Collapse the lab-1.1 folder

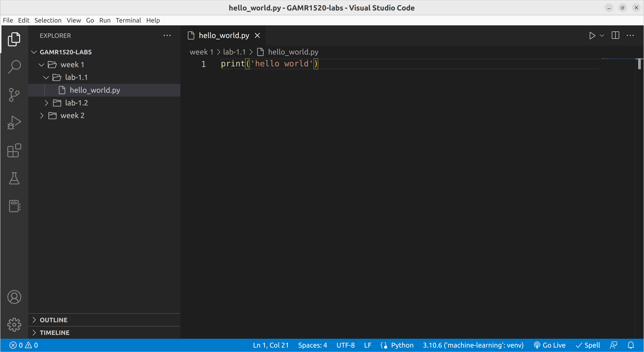click(x=46, y=78)
